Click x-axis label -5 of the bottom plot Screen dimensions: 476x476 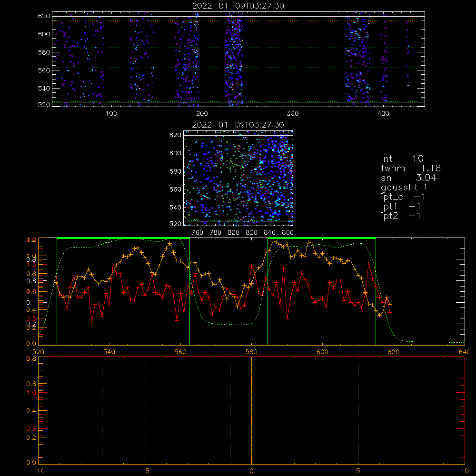[x=145, y=471]
